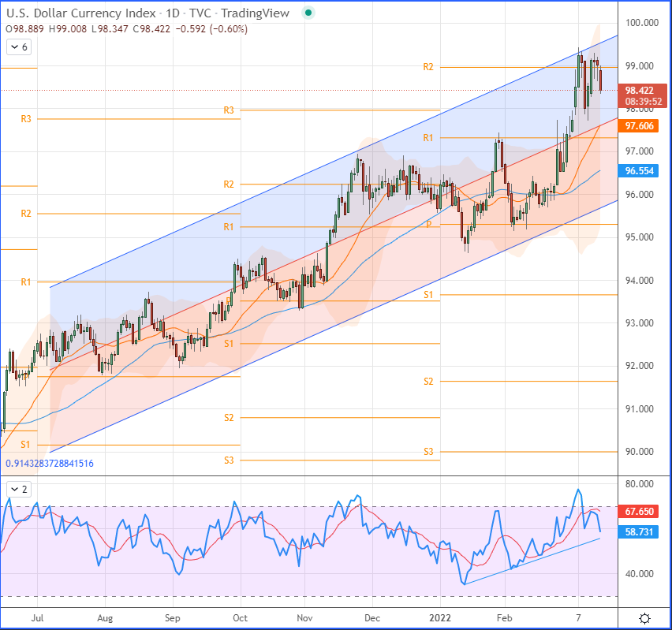This screenshot has height=630, width=672.
Task: Click the blue 96.554 price tag
Action: pos(638,171)
